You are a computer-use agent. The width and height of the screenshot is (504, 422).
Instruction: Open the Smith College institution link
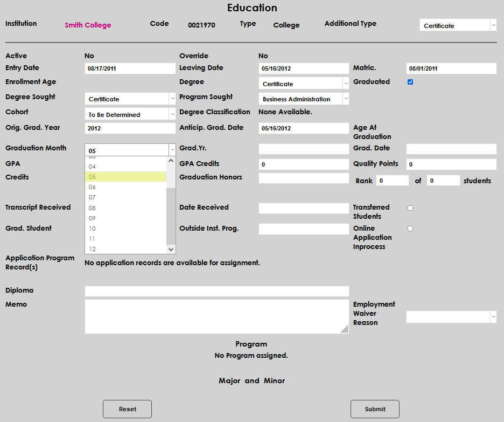click(x=88, y=25)
